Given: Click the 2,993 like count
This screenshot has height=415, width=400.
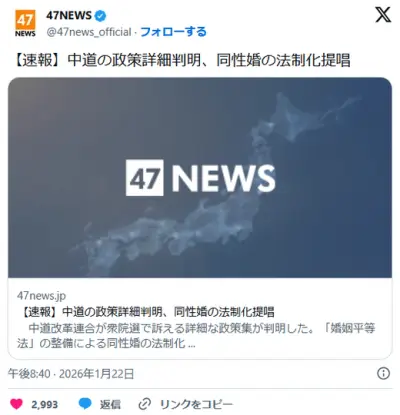Looking at the screenshot, I should point(45,405).
